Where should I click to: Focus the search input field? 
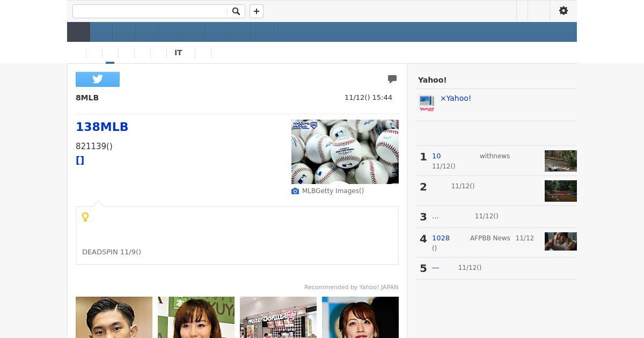point(150,11)
